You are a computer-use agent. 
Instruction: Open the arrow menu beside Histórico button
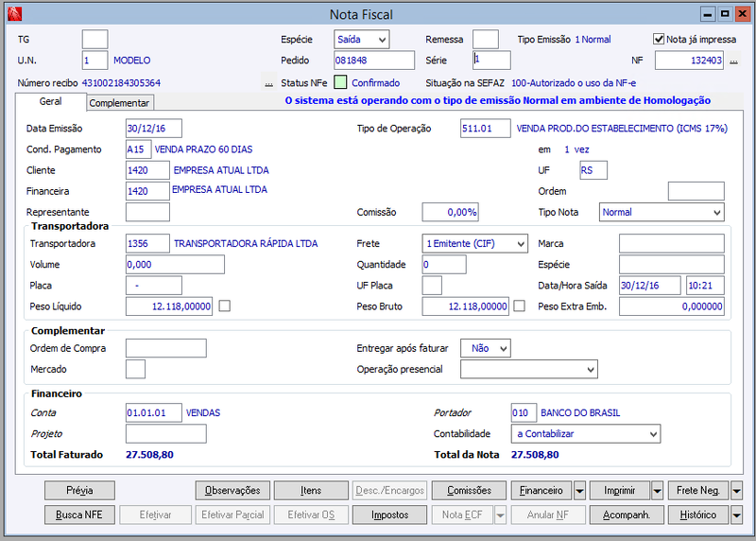[736, 515]
